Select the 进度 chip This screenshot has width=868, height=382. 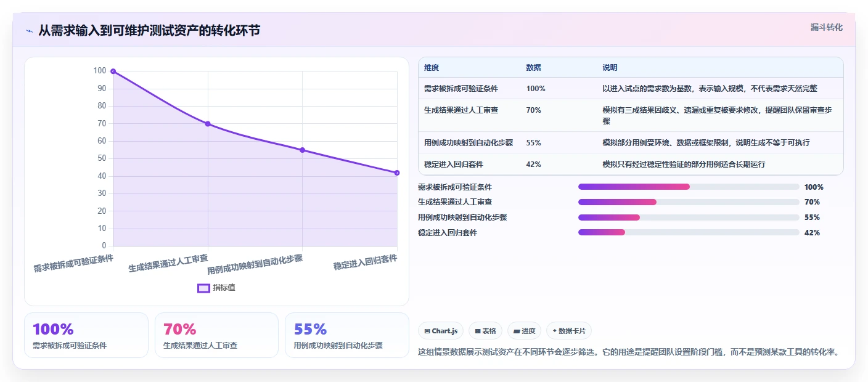pyautogui.click(x=524, y=331)
